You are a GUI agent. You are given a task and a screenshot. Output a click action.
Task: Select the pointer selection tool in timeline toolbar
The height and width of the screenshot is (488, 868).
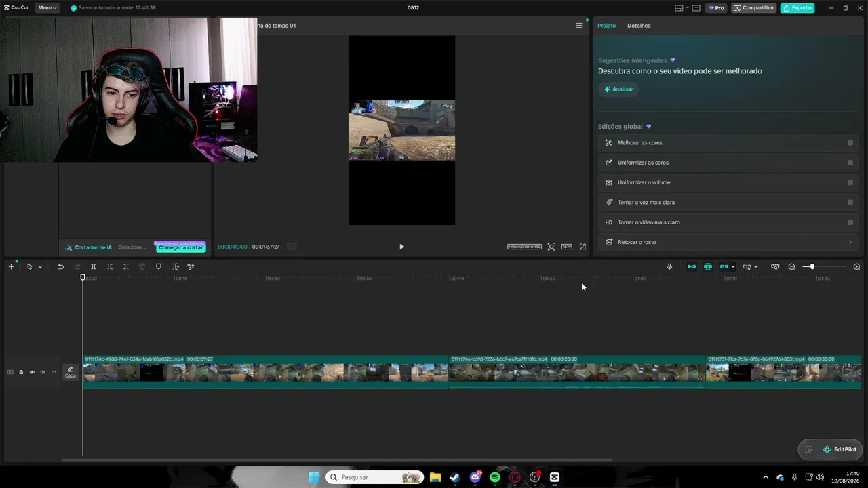click(29, 266)
